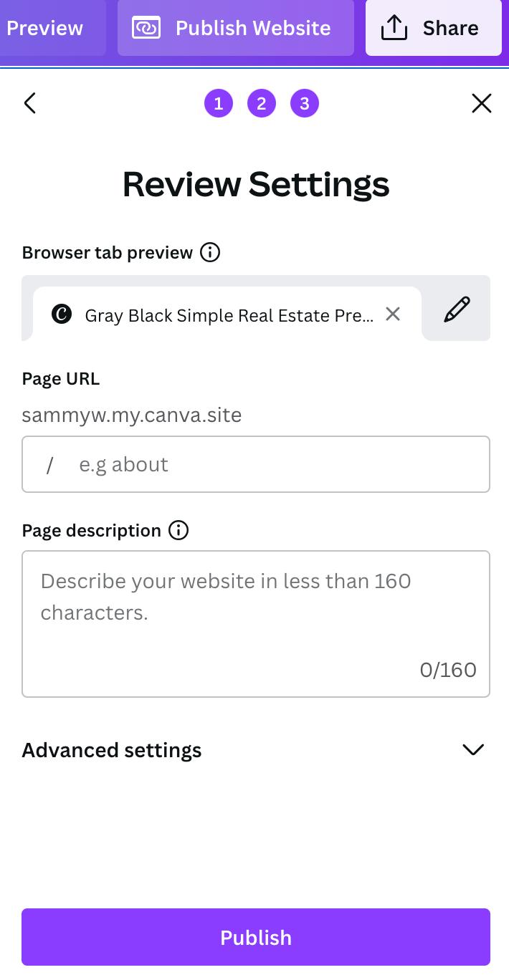
Task: Click the Browser tab preview info icon
Action: pos(210,252)
